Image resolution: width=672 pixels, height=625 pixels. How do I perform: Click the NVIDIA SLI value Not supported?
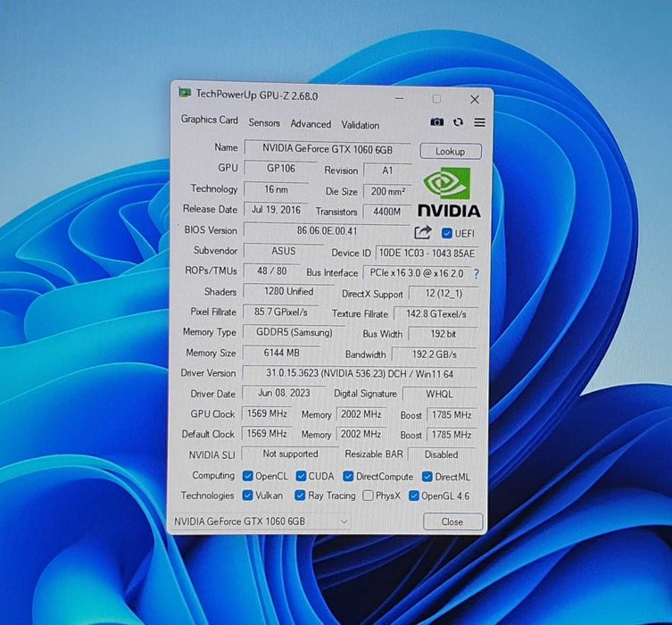[x=290, y=454]
